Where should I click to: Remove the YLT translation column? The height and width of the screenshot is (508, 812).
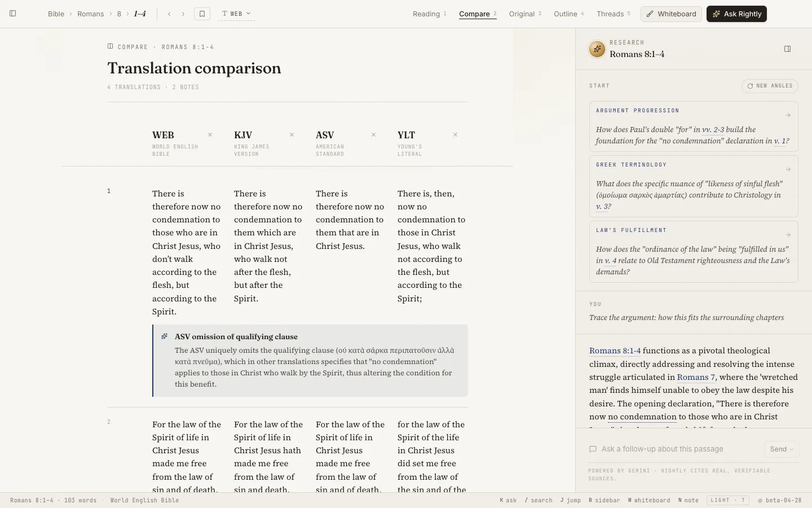tap(456, 135)
